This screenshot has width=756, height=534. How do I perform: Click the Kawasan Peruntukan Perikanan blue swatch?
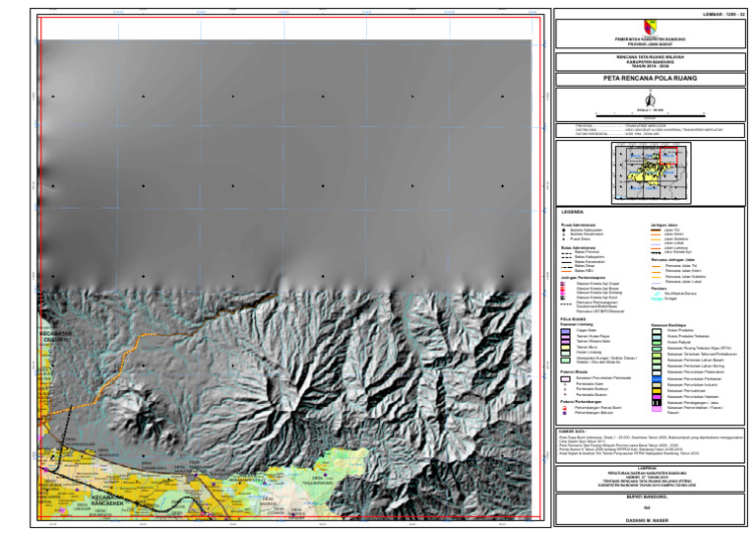click(657, 379)
